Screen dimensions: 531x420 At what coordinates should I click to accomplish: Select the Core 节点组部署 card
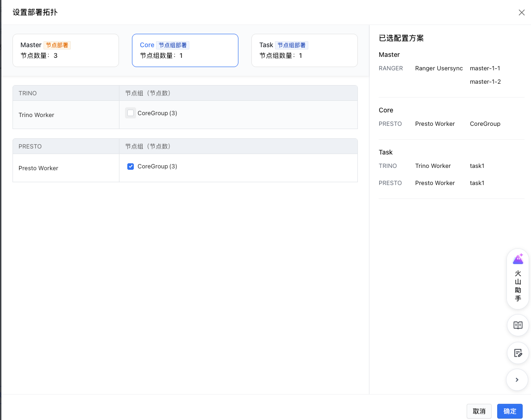click(185, 50)
